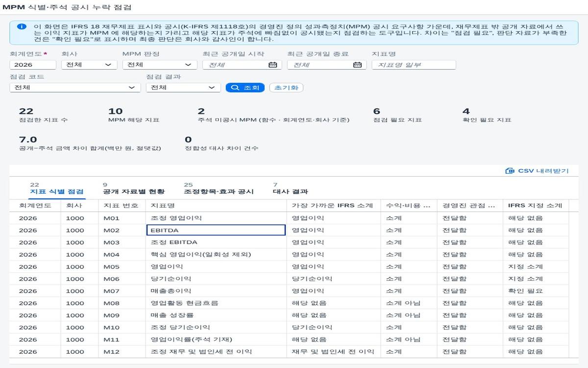Click the M05 indicator number cell

[122, 266]
